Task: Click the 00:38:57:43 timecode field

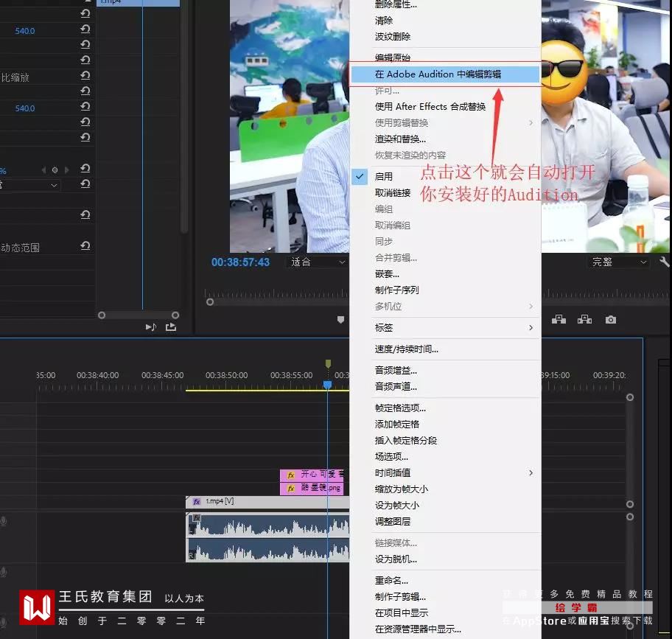Action: pyautogui.click(x=240, y=262)
